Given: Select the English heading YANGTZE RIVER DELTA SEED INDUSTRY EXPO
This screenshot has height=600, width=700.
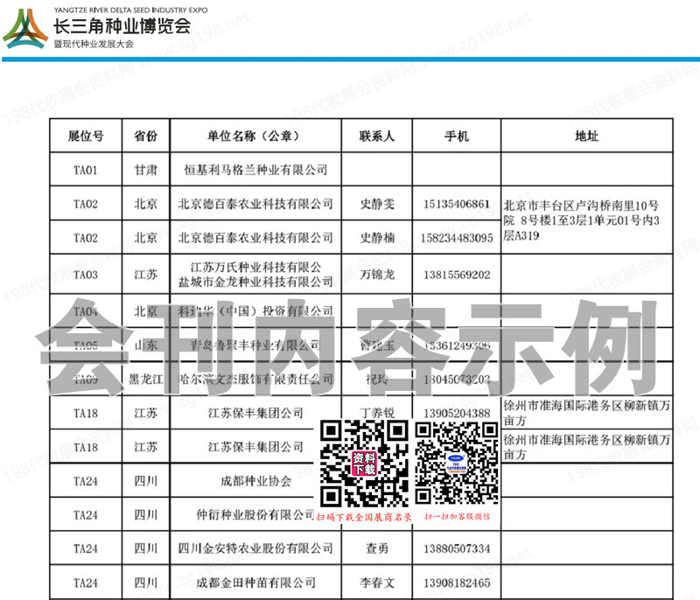Looking at the screenshot, I should point(130,10).
